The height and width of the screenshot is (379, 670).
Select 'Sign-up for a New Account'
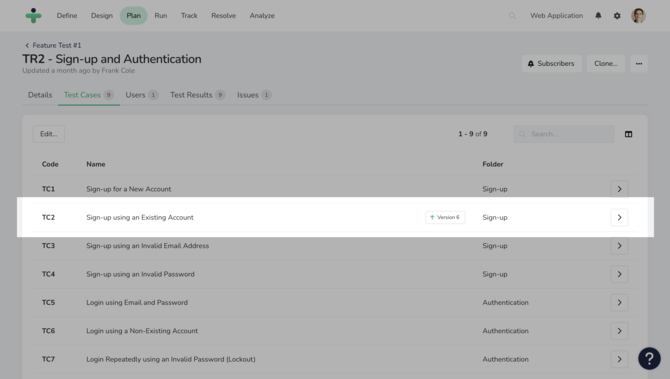coord(129,189)
